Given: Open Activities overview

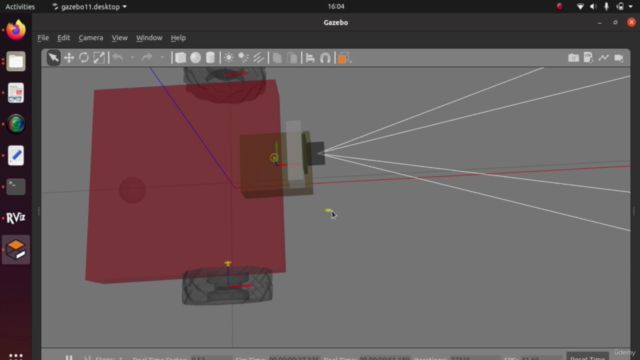Looking at the screenshot, I should pyautogui.click(x=20, y=7).
